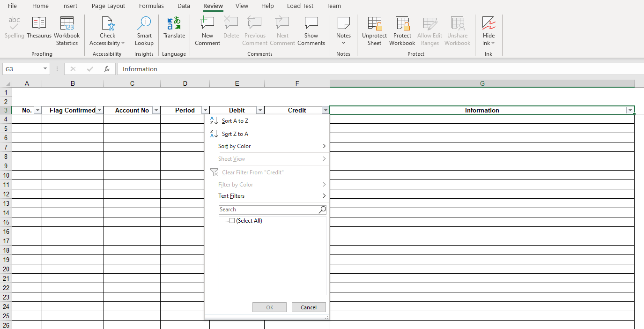
Task: Switch to the Insert tab
Action: tap(70, 6)
